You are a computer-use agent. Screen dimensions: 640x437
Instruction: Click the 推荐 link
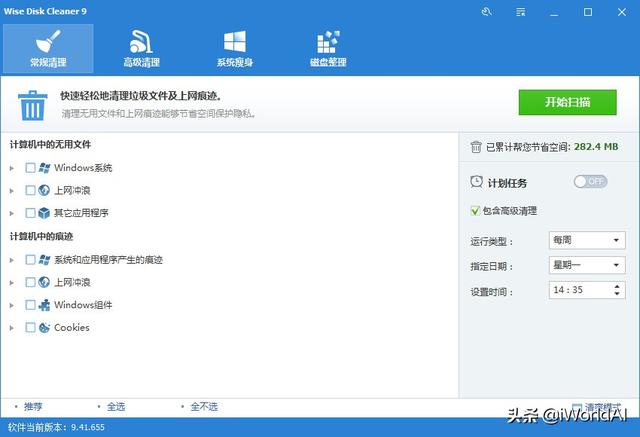[x=33, y=406]
